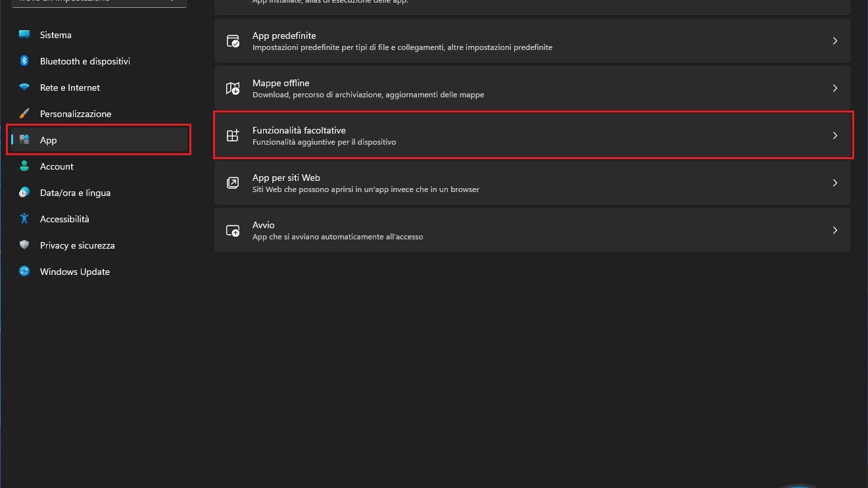Click the Bluetooth e dispositivi icon
Image resolution: width=868 pixels, height=488 pixels.
[24, 61]
